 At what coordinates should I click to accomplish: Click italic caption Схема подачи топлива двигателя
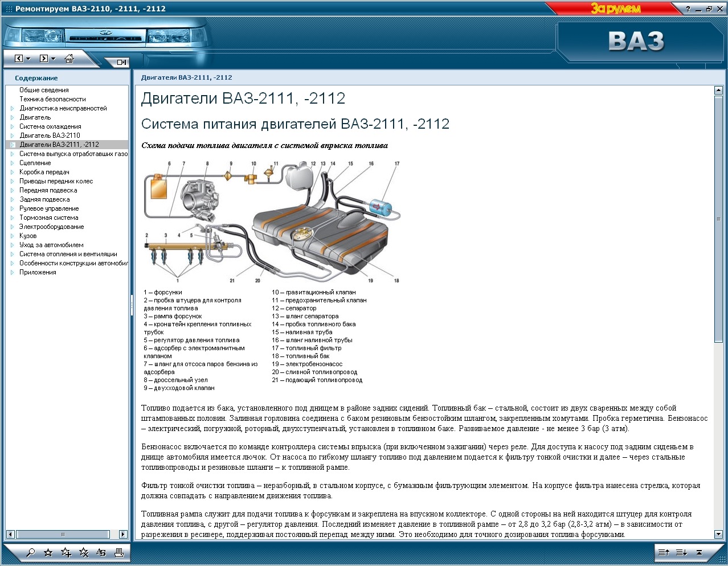(264, 146)
